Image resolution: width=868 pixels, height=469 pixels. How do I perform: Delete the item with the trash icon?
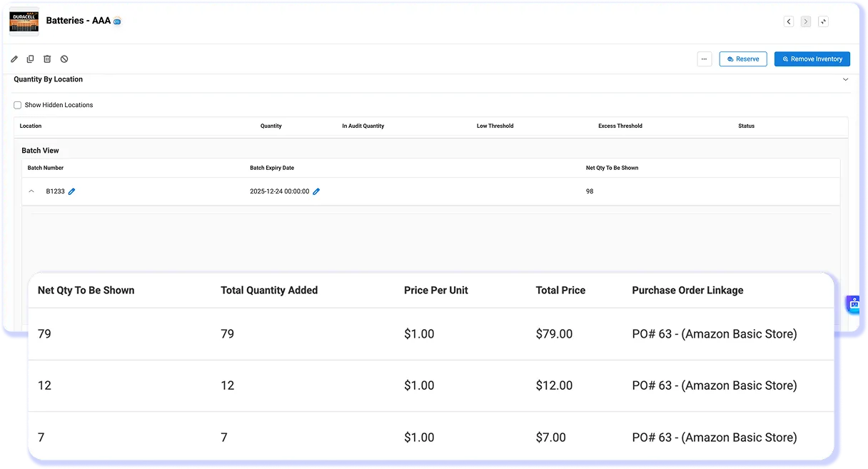coord(47,59)
